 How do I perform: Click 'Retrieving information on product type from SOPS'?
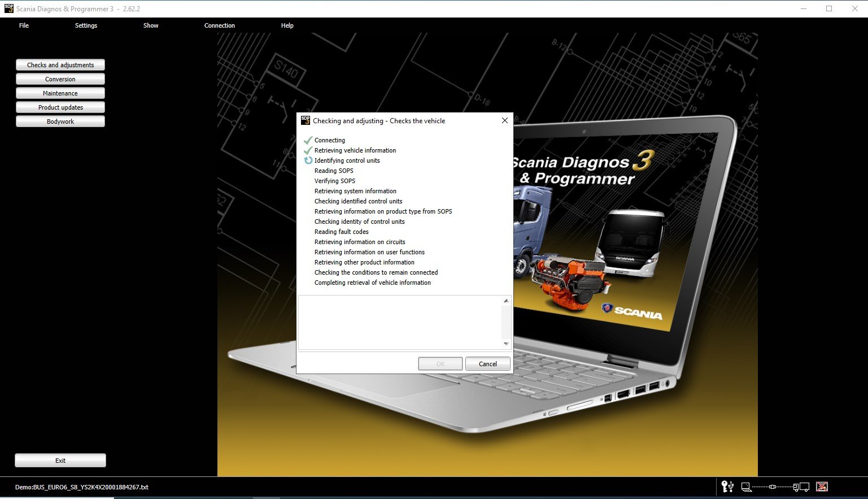click(x=383, y=211)
